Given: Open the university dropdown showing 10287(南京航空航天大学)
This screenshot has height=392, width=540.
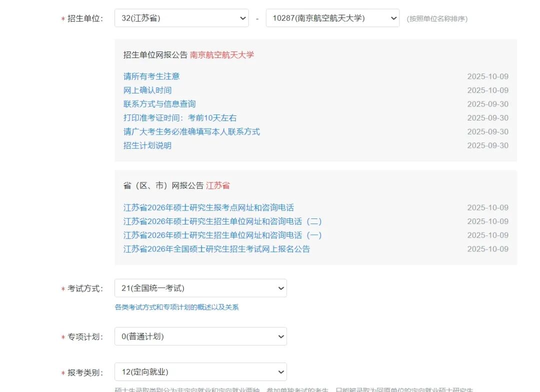Looking at the screenshot, I should 332,18.
